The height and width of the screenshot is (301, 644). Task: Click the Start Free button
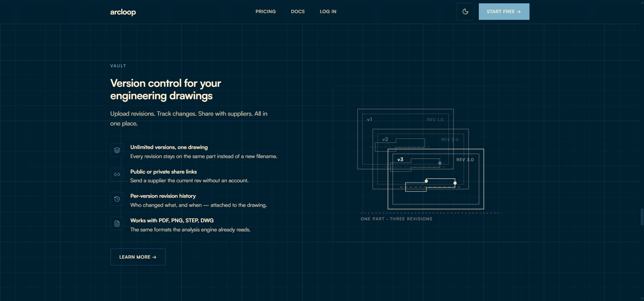504,11
